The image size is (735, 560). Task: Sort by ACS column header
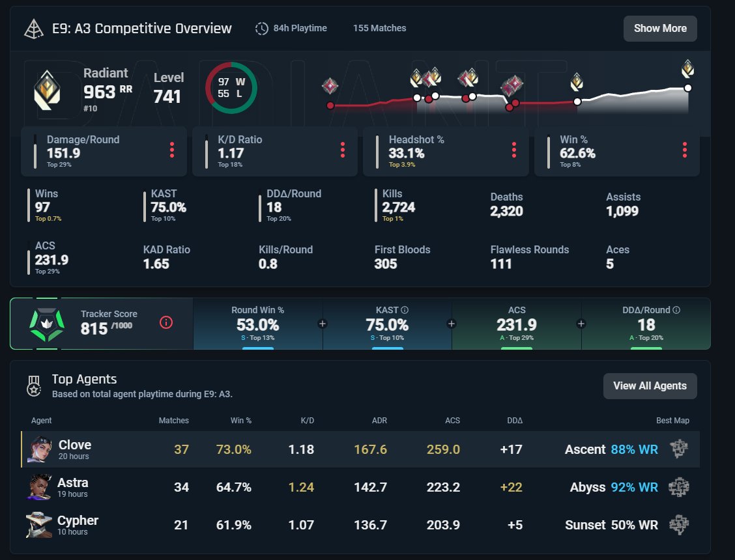[452, 421]
